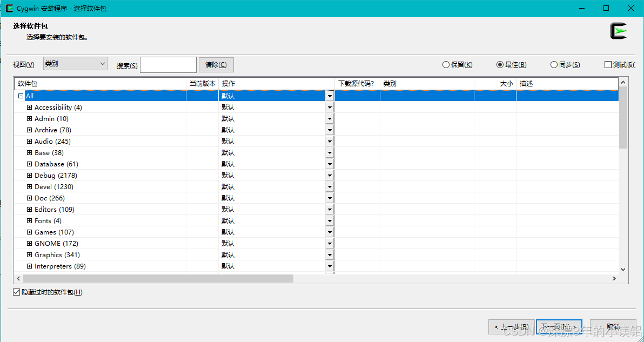Image resolution: width=644 pixels, height=342 pixels.
Task: Expand the Debug (2178) category
Action: 29,175
